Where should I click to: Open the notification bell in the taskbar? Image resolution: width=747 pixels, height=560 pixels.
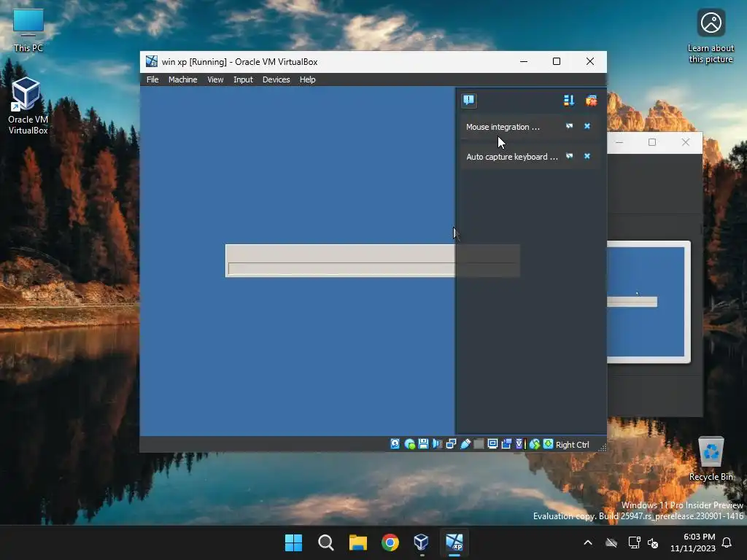(727, 542)
